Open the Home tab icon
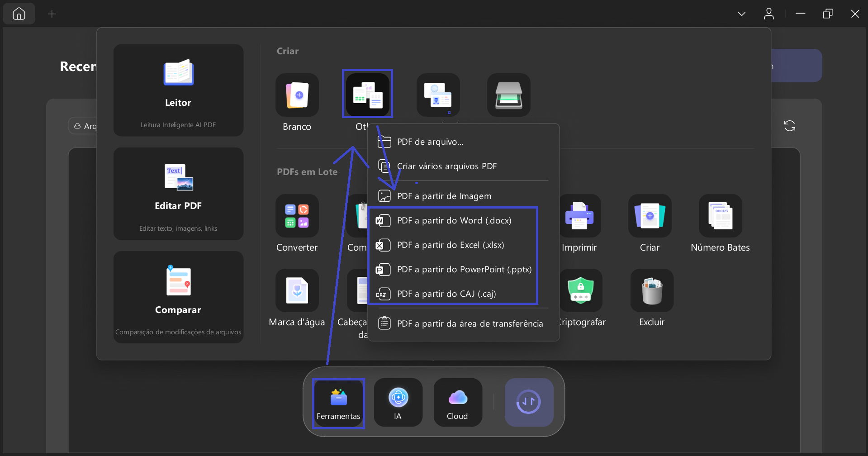Viewport: 868px width, 456px height. pos(19,14)
